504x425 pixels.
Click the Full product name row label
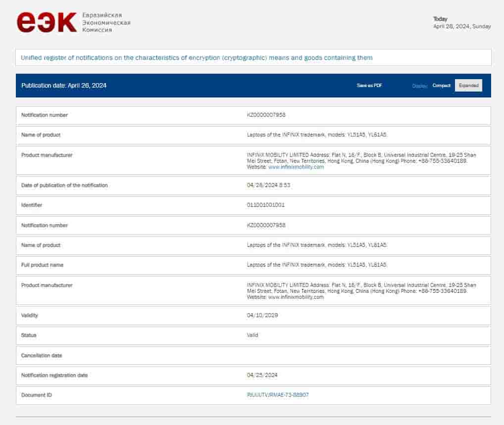[x=42, y=265]
